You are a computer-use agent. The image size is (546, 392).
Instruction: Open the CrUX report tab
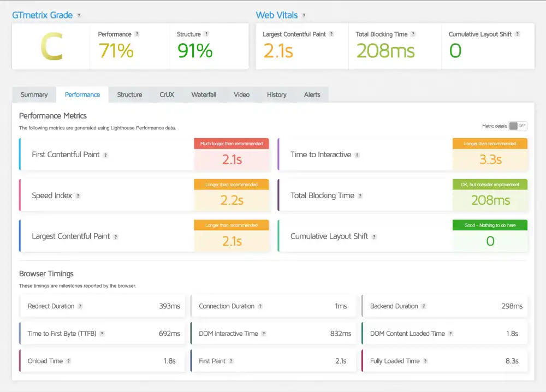pyautogui.click(x=167, y=94)
